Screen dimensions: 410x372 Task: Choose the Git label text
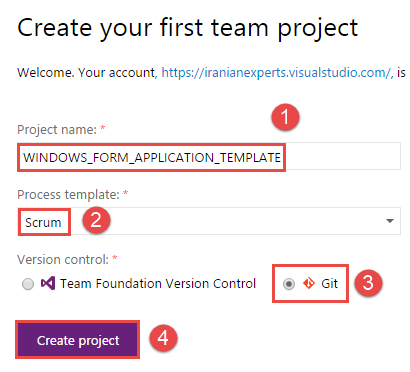pyautogui.click(x=329, y=284)
